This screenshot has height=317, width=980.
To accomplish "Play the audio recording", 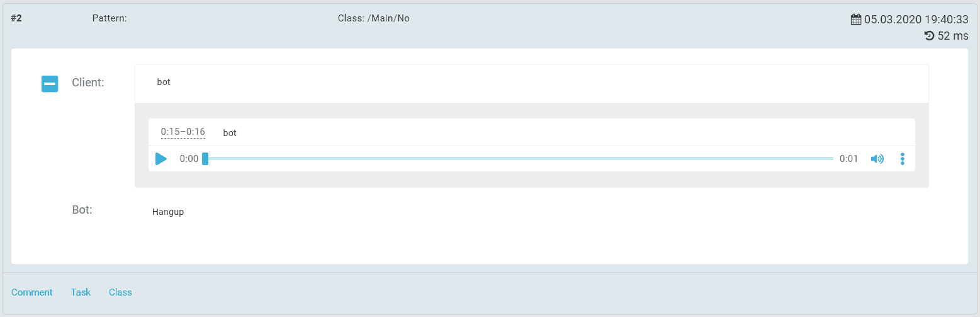I will [161, 159].
